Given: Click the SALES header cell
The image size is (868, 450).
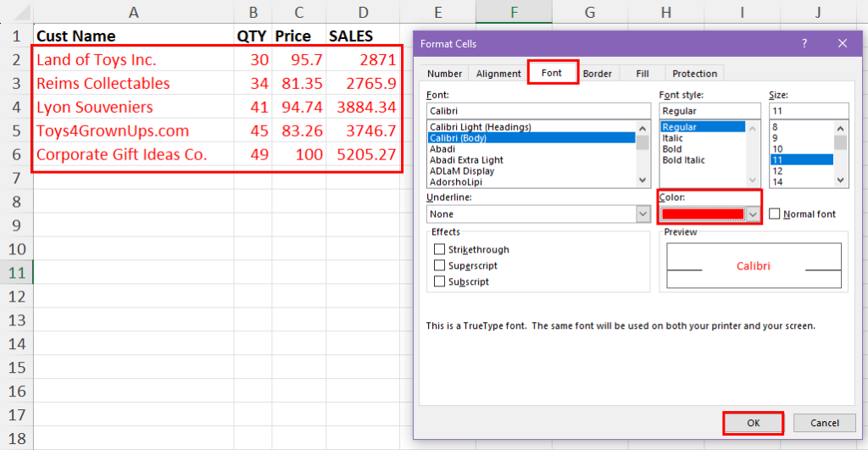Looking at the screenshot, I should click(363, 36).
